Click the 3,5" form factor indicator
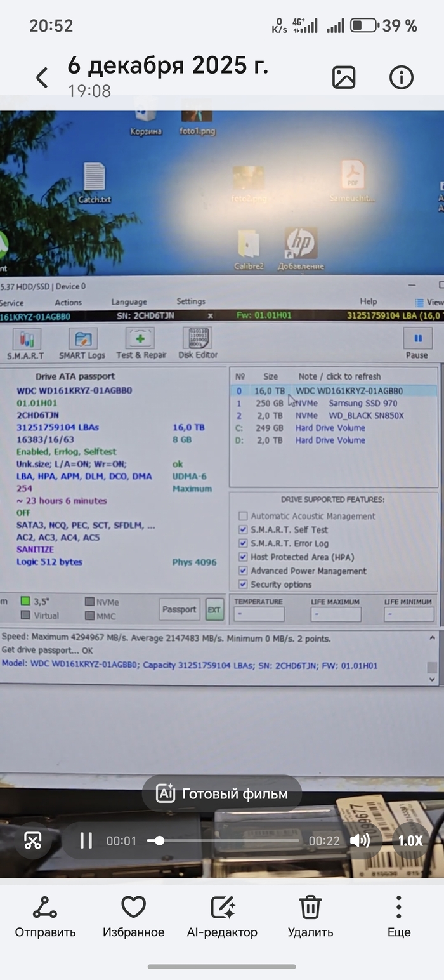The width and height of the screenshot is (444, 980). (36, 601)
